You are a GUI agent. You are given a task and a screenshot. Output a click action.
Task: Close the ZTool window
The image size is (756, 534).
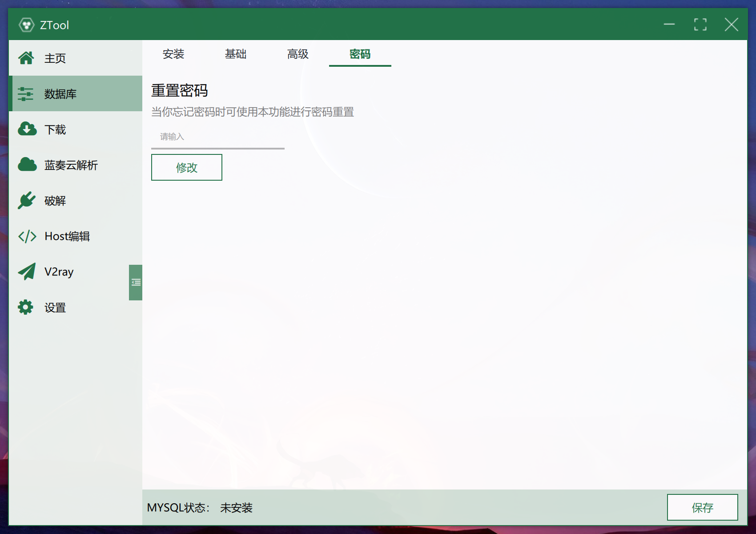[732, 24]
